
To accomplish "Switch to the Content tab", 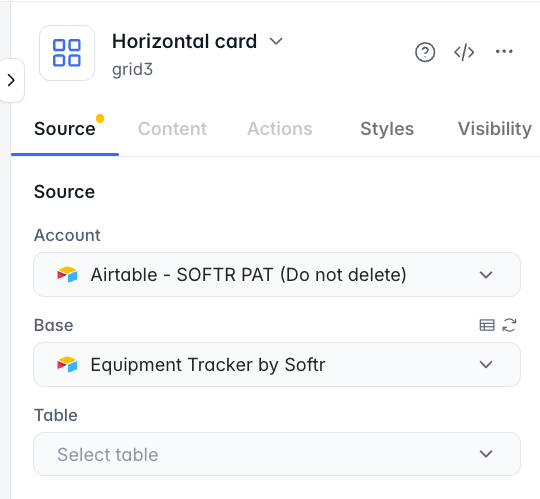I will click(172, 129).
